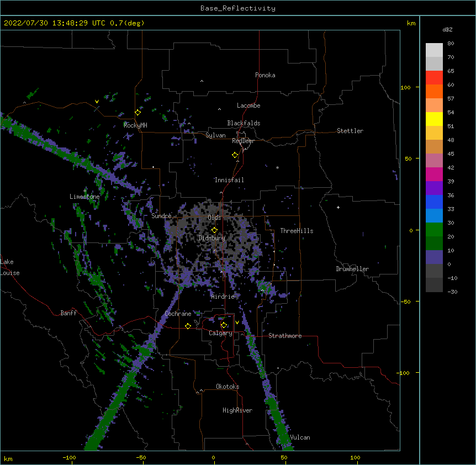Click the white caret marker west of Ponoka
476x465 pixels.
pyautogui.click(x=202, y=81)
